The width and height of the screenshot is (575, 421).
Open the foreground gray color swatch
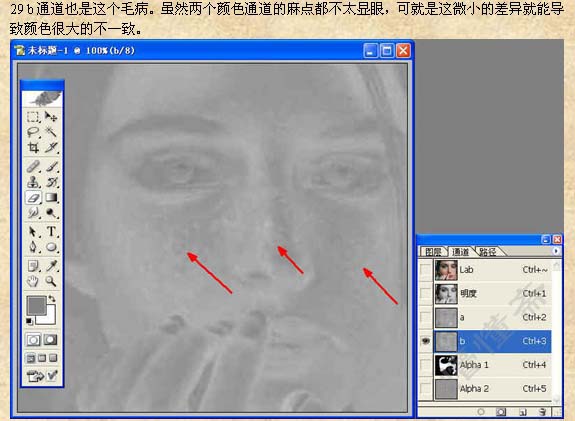(x=36, y=305)
